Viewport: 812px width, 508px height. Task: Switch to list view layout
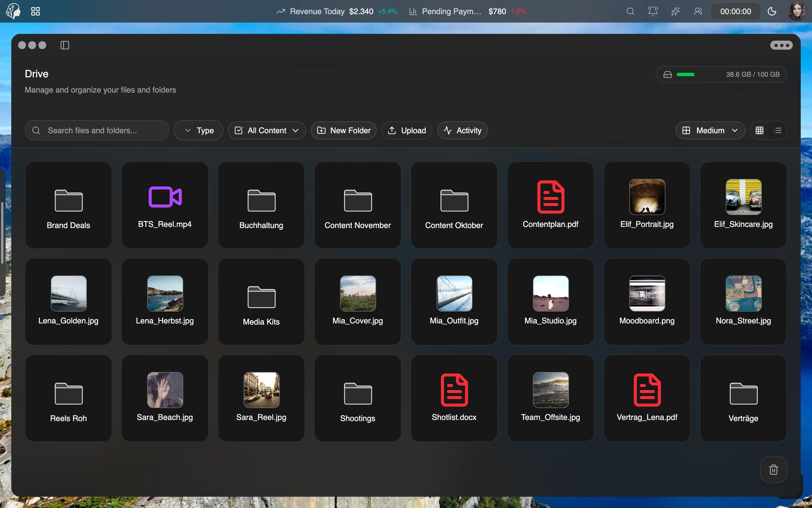pyautogui.click(x=777, y=130)
